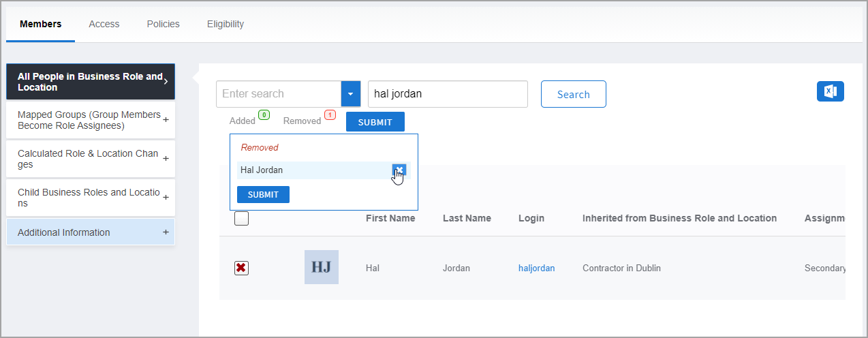
Task: Switch to the Access tab
Action: pyautogui.click(x=104, y=24)
